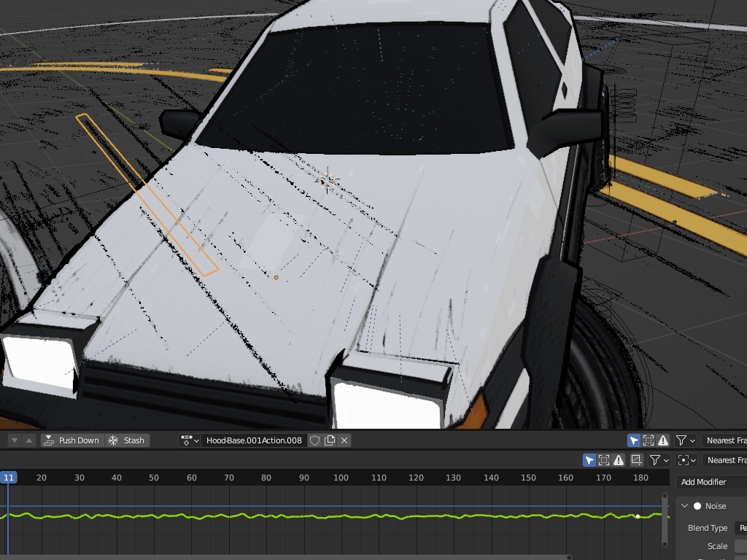Click the 'Only Show Errors' warning icon
Screen dimensions: 747x560
[x=618, y=460]
